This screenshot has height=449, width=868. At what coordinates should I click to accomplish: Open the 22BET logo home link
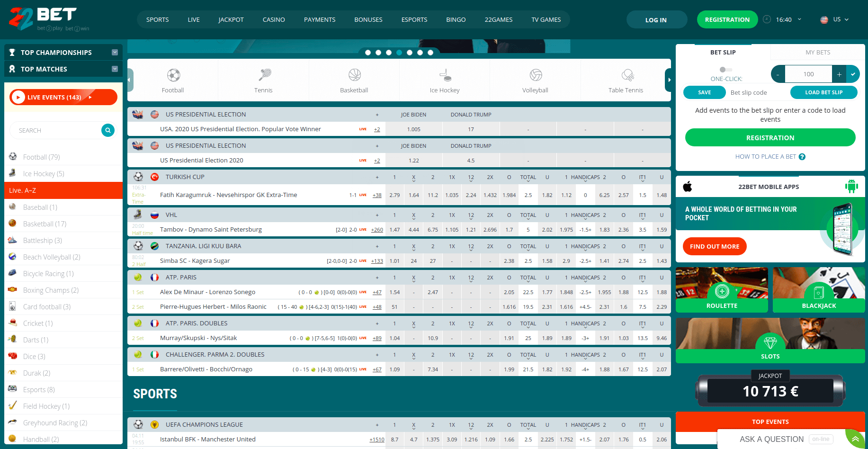click(x=49, y=19)
